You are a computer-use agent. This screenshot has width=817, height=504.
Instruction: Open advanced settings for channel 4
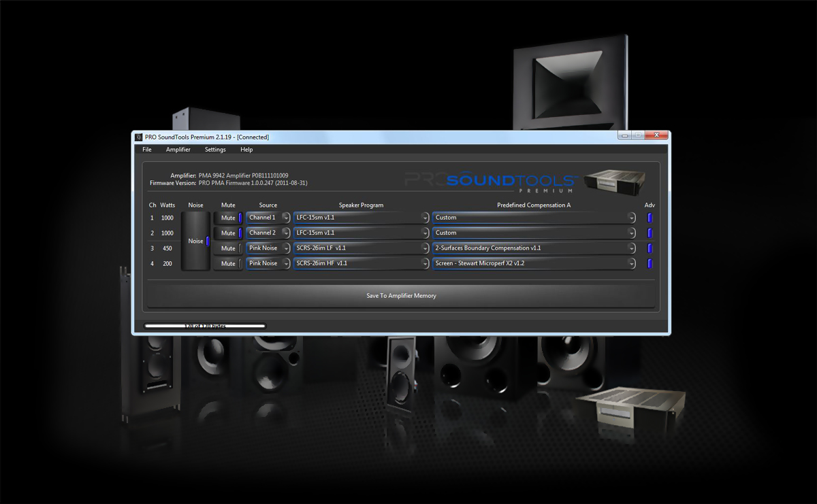click(x=649, y=263)
